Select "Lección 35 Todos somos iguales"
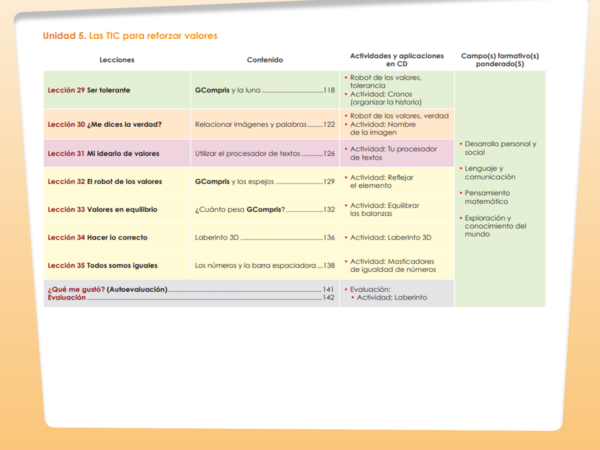600x450 pixels. (103, 265)
